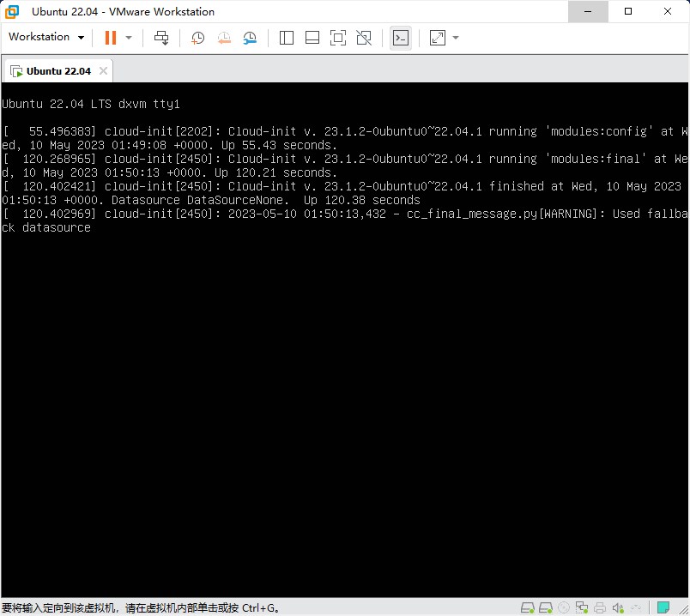Enter full screen mode

338,38
